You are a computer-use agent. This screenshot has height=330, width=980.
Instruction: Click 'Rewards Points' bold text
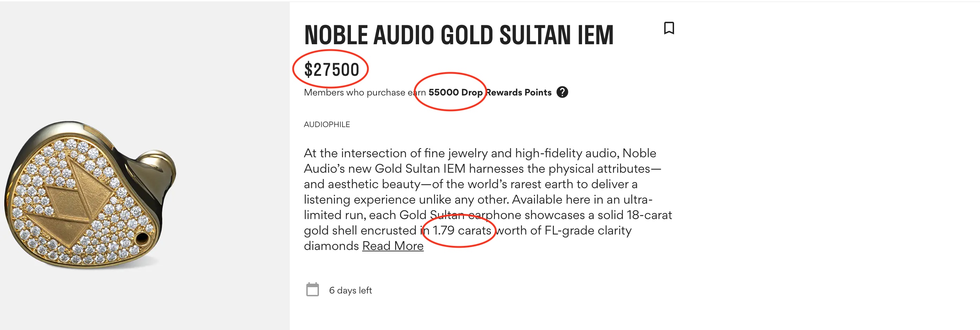point(518,92)
